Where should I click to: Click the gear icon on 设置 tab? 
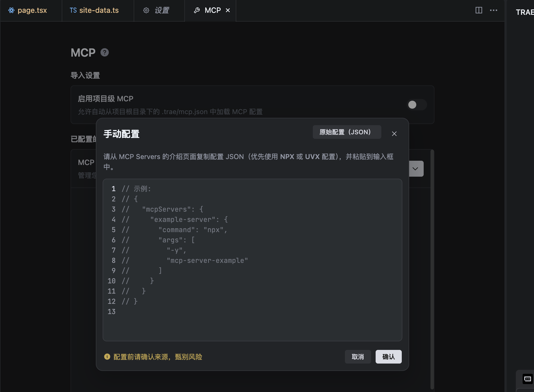coord(146,11)
